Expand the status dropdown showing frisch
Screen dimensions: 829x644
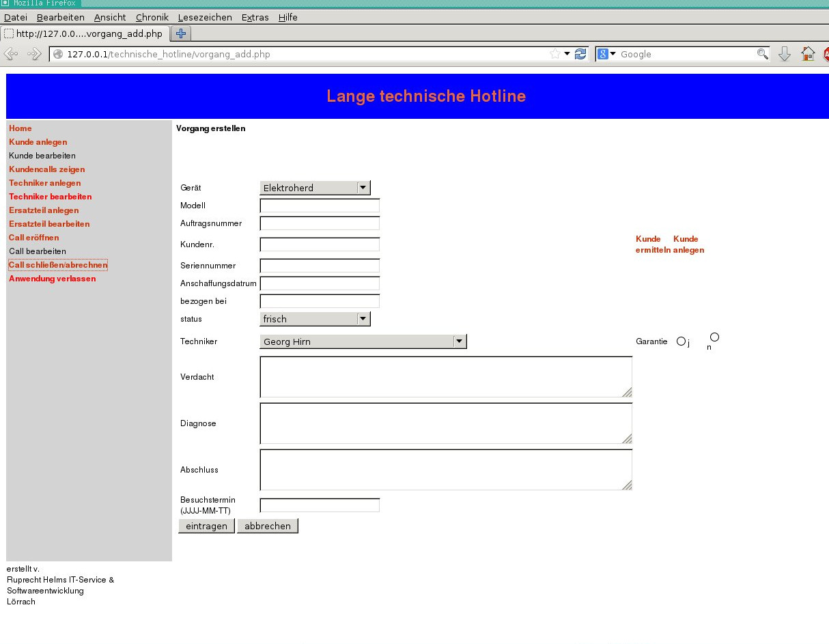(315, 319)
